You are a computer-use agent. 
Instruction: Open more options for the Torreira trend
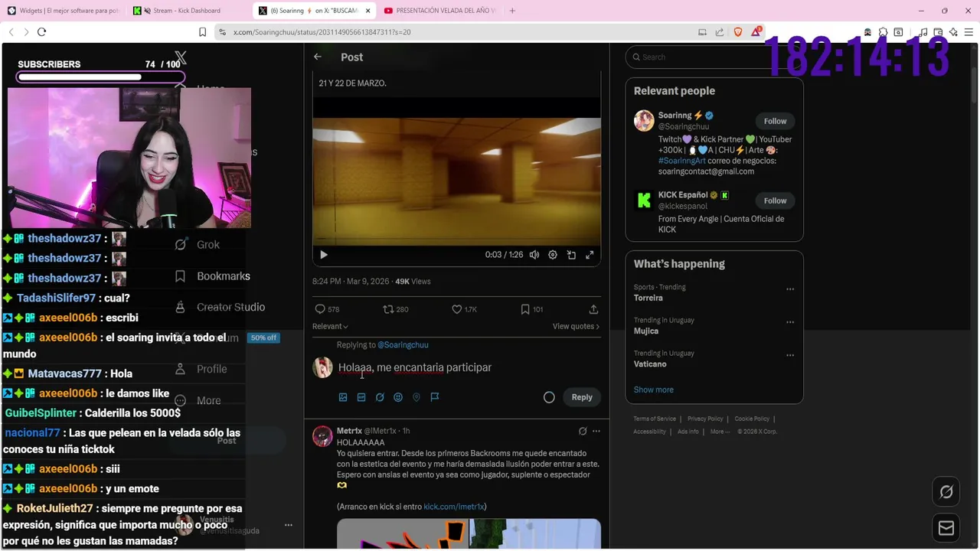pyautogui.click(x=790, y=289)
